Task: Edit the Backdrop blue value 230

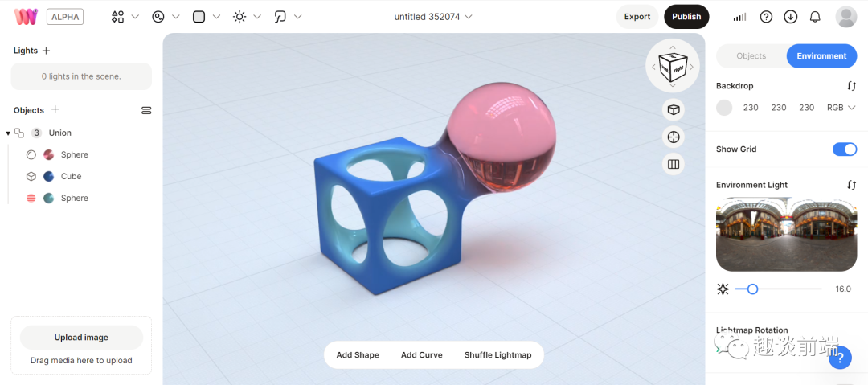Action: pos(807,108)
